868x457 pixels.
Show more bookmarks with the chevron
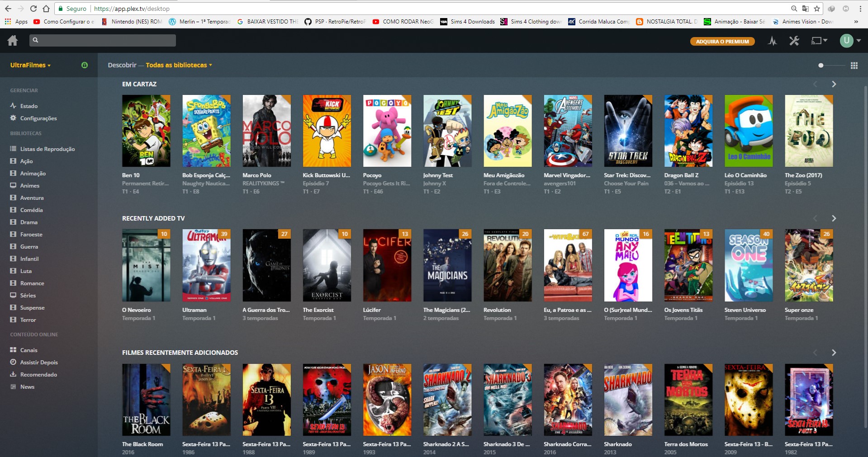coord(856,21)
